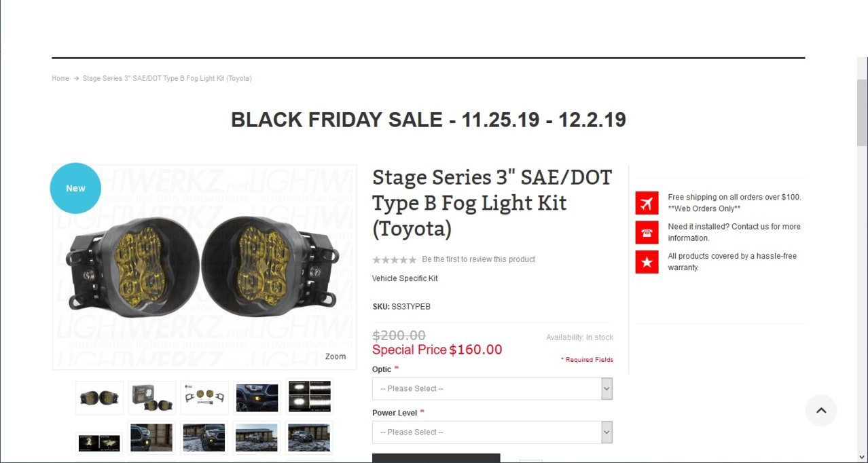Click the Optic dropdown arrow
This screenshot has height=463, width=868.
point(607,389)
